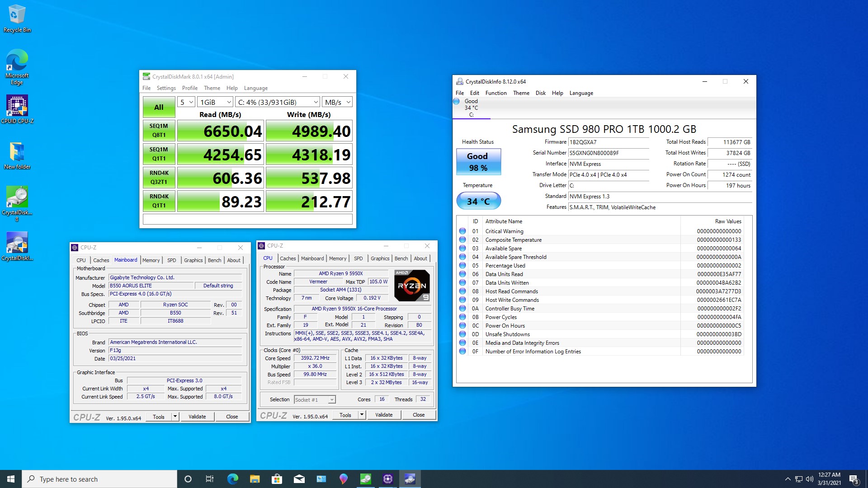
Task: Open the Recycle Bin desktop icon
Action: click(x=17, y=19)
